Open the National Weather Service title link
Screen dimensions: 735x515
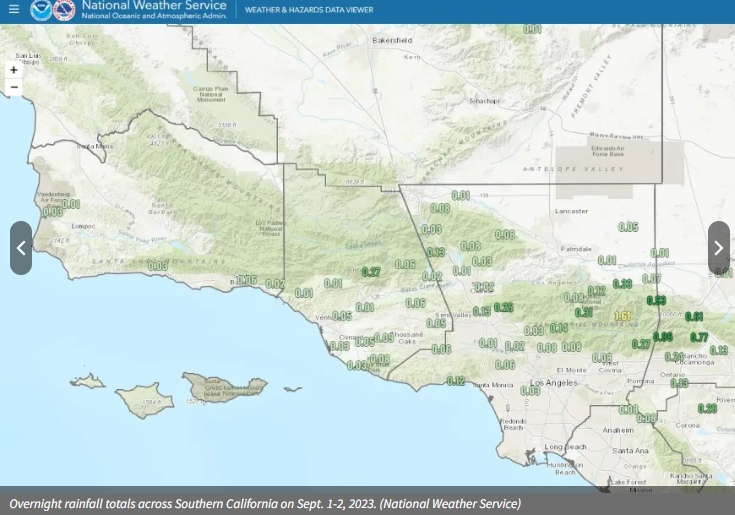click(x=154, y=5)
